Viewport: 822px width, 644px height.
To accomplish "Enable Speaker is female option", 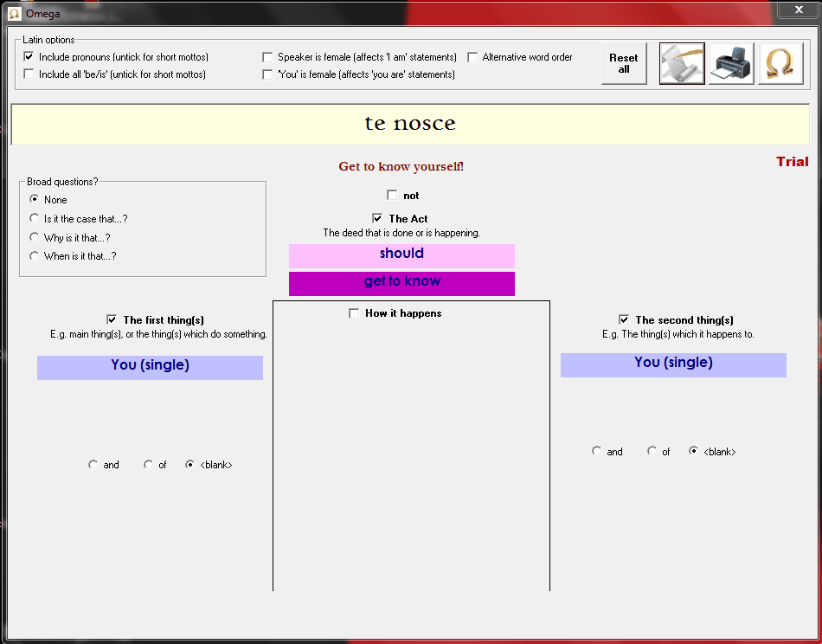I will tap(267, 57).
